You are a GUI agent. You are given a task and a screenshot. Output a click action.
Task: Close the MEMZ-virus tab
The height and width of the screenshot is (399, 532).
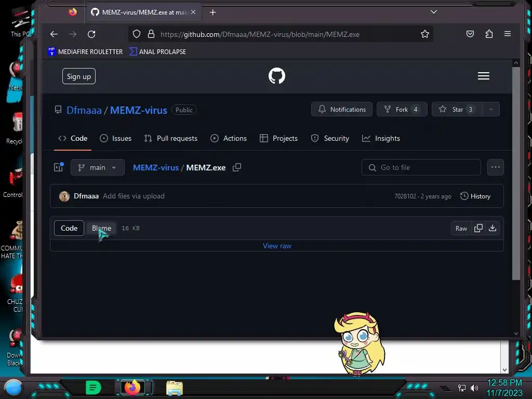coord(193,12)
